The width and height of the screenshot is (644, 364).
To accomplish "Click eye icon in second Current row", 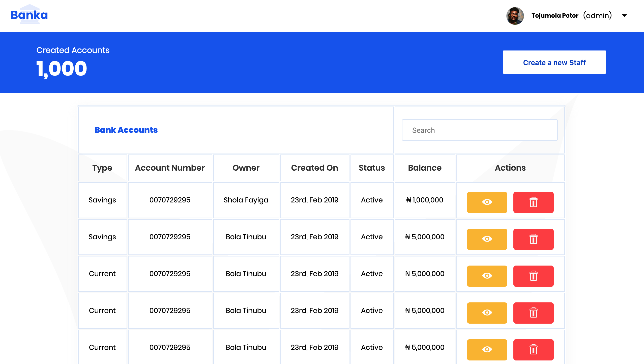I will (x=487, y=313).
